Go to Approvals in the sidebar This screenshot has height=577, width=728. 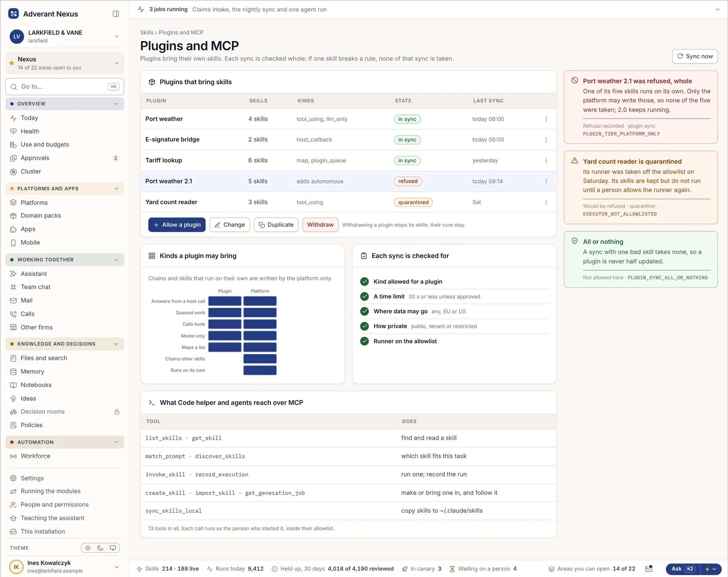click(65, 158)
